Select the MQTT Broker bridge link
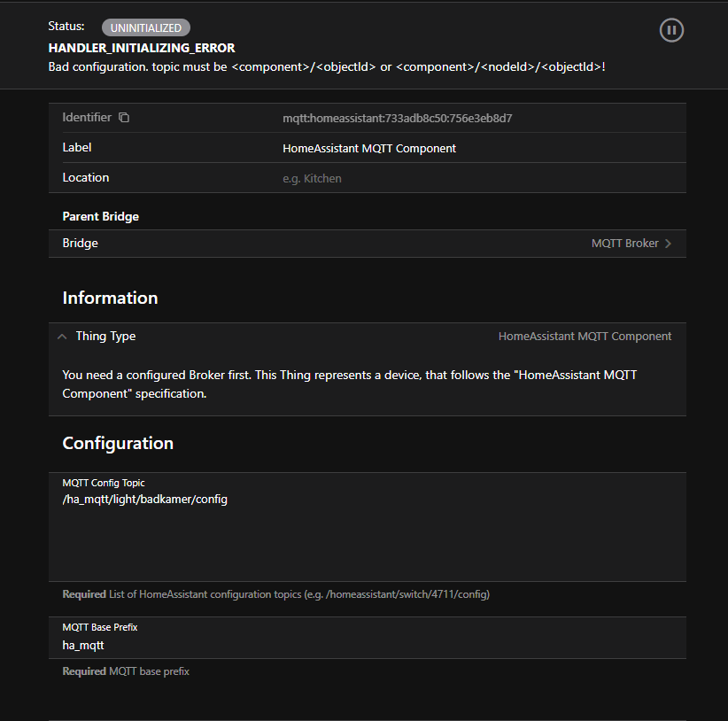This screenshot has width=728, height=721. click(x=624, y=244)
